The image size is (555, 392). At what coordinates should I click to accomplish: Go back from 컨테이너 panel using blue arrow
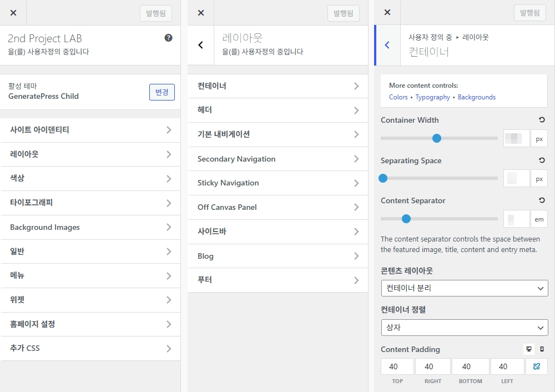pos(387,45)
